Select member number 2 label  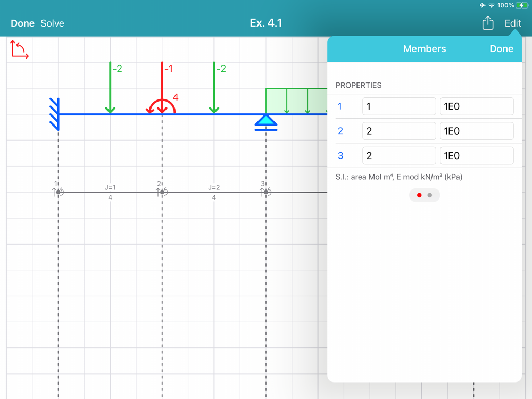point(340,131)
